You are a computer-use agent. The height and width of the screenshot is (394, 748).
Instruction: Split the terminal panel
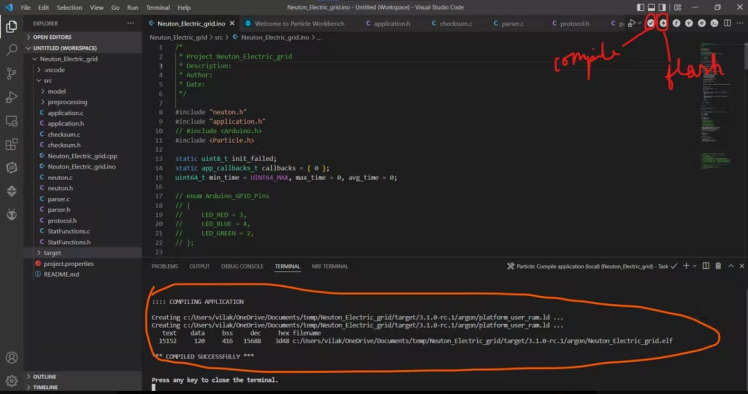click(706, 266)
